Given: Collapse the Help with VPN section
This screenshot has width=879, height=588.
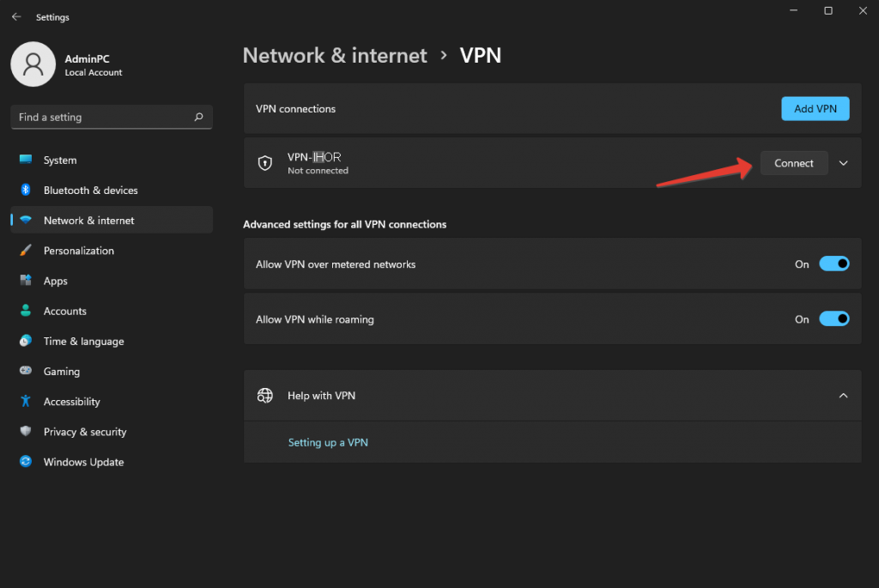Looking at the screenshot, I should pyautogui.click(x=842, y=395).
